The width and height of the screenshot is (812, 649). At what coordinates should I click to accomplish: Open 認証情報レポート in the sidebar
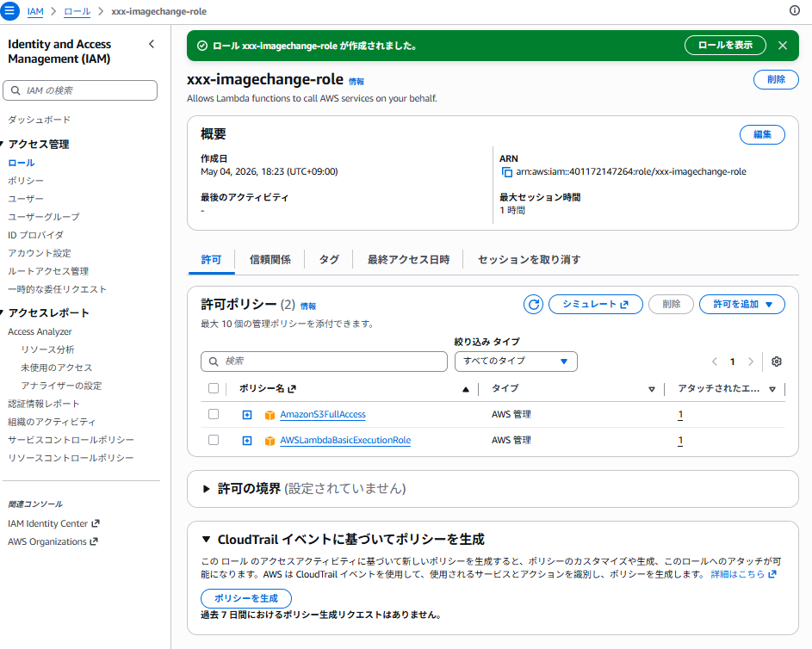coord(44,405)
